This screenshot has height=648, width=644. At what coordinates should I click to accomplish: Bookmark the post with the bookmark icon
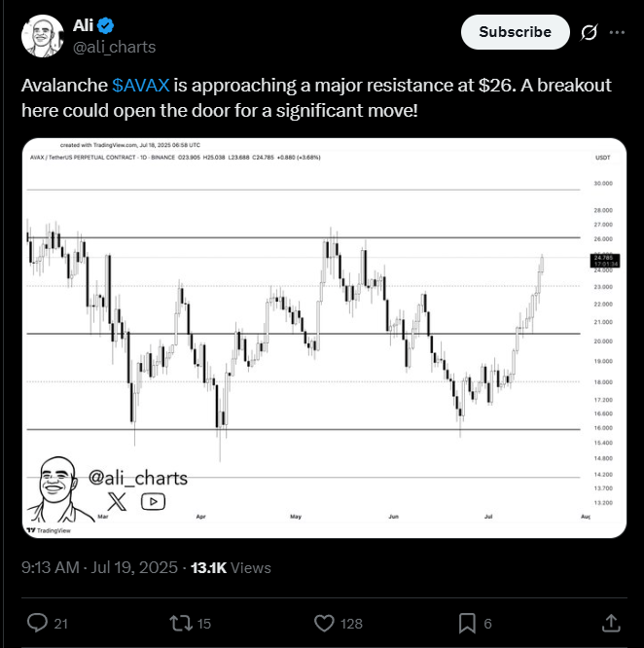(x=467, y=624)
